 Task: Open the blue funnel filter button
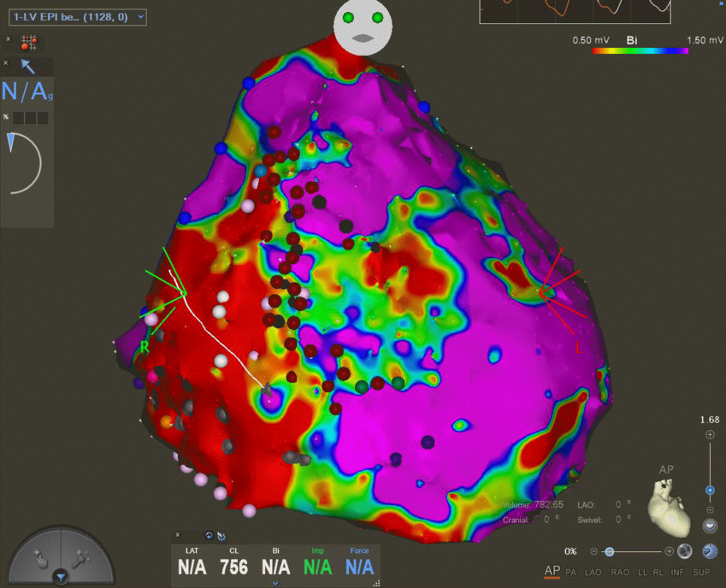coord(61,577)
